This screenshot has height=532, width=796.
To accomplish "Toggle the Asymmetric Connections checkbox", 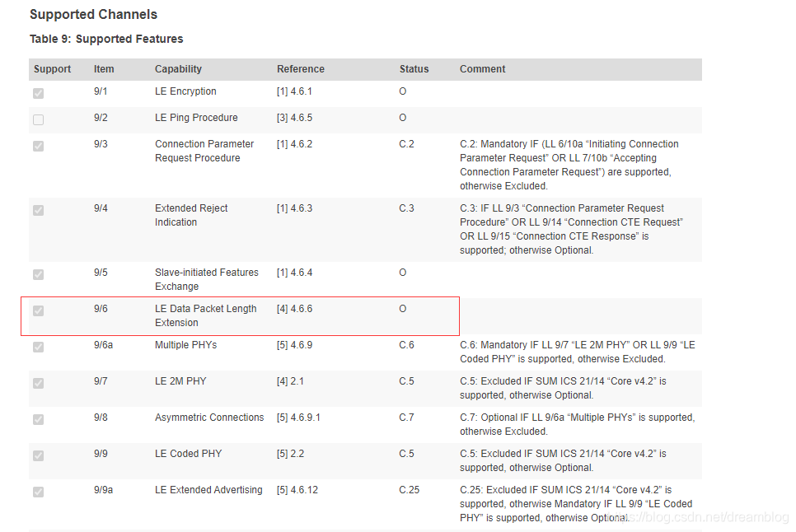I will point(38,419).
